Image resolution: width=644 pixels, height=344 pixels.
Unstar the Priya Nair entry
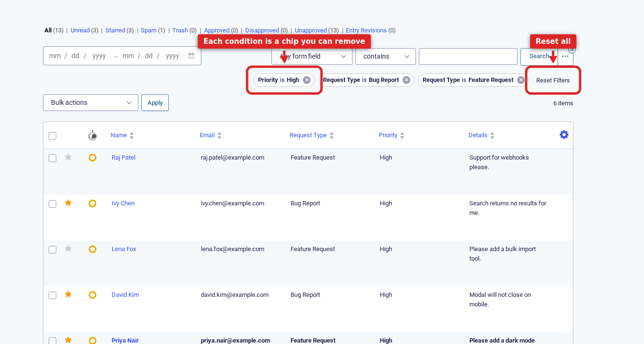(x=68, y=340)
